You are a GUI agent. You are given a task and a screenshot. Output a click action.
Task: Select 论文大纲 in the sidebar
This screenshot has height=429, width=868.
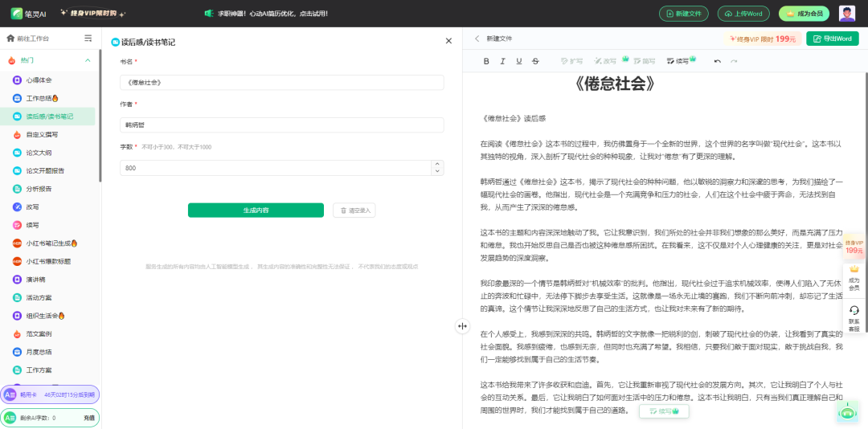[47, 152]
